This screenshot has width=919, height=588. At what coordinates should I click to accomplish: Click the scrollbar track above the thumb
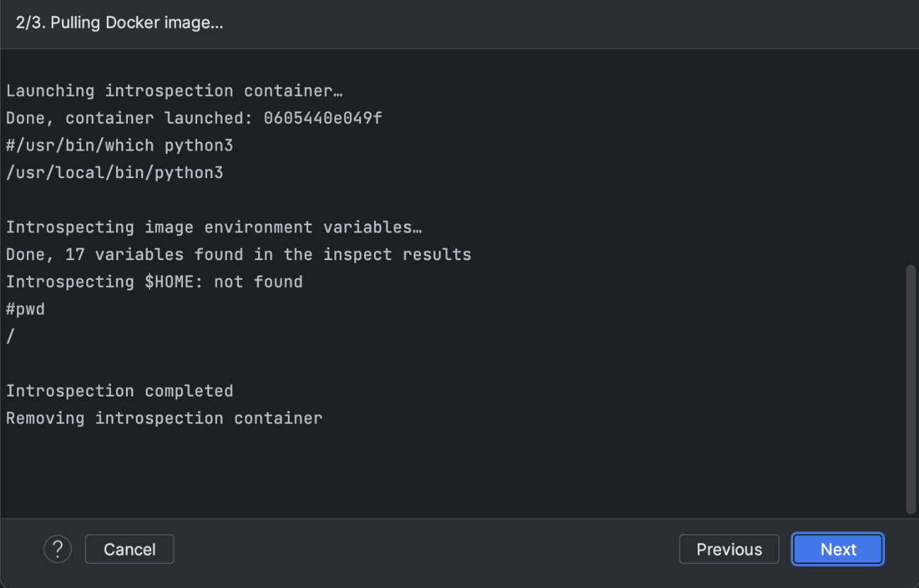click(911, 155)
